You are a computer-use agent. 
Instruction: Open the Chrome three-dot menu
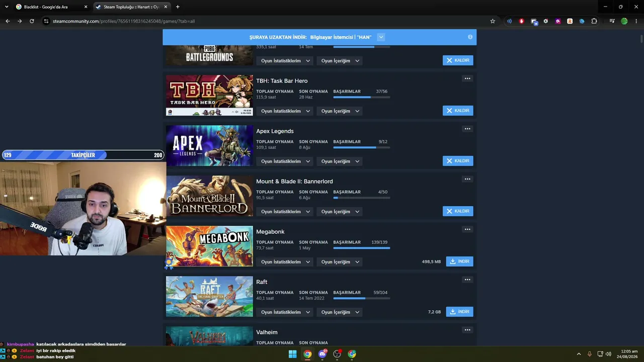(636, 21)
